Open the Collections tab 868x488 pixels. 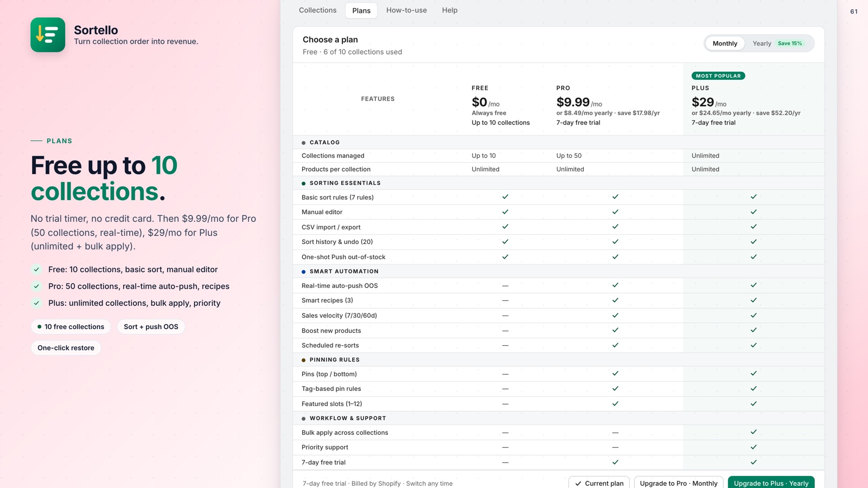click(317, 10)
